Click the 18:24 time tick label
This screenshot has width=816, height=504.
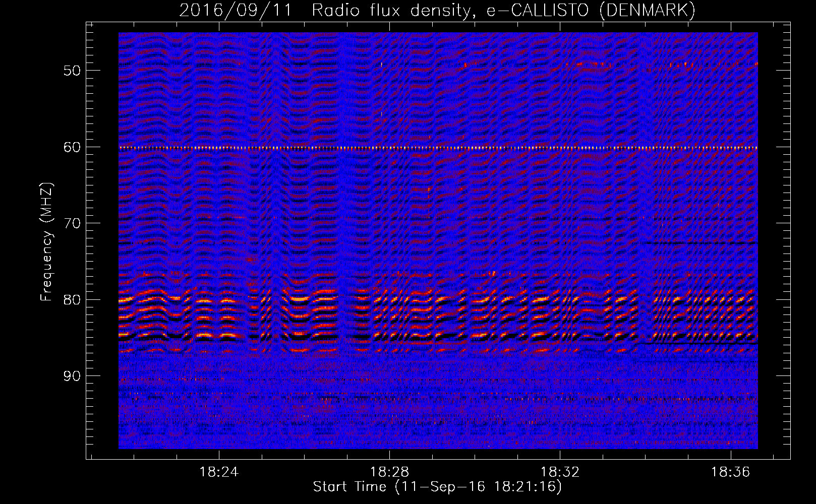(x=219, y=472)
